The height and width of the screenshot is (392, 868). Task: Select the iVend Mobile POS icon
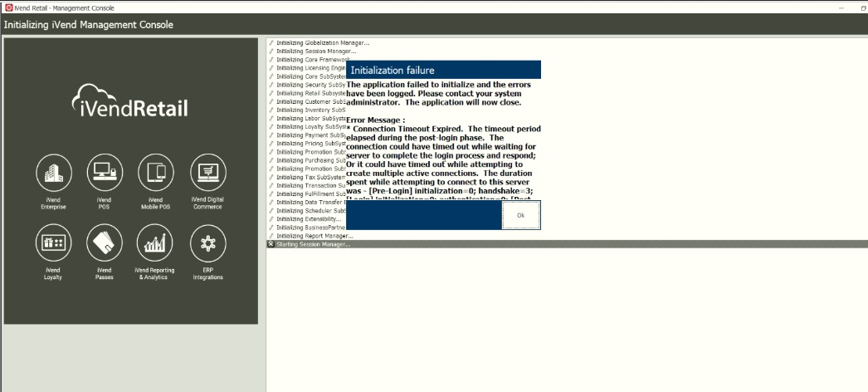[155, 172]
